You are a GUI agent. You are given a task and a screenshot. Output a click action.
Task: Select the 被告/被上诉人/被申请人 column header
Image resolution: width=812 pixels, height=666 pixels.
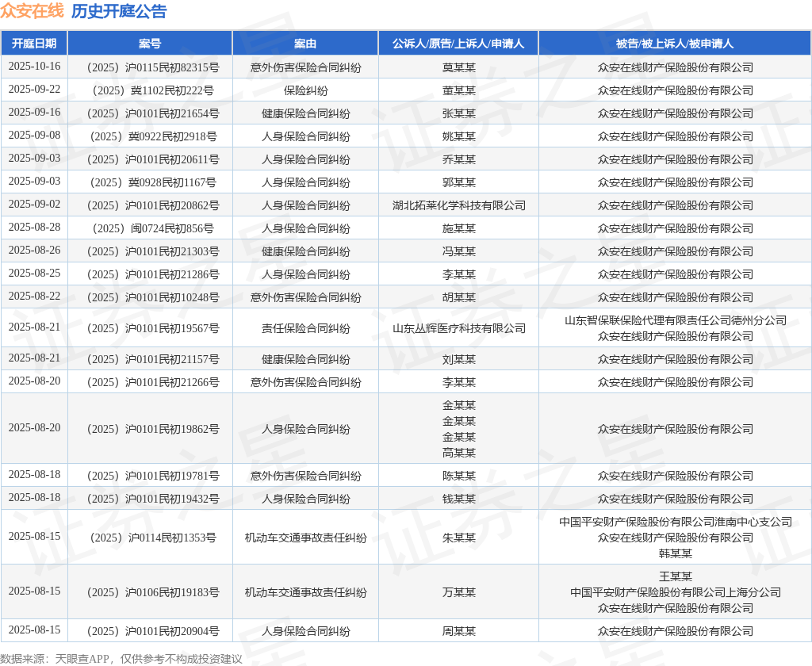pos(675,44)
